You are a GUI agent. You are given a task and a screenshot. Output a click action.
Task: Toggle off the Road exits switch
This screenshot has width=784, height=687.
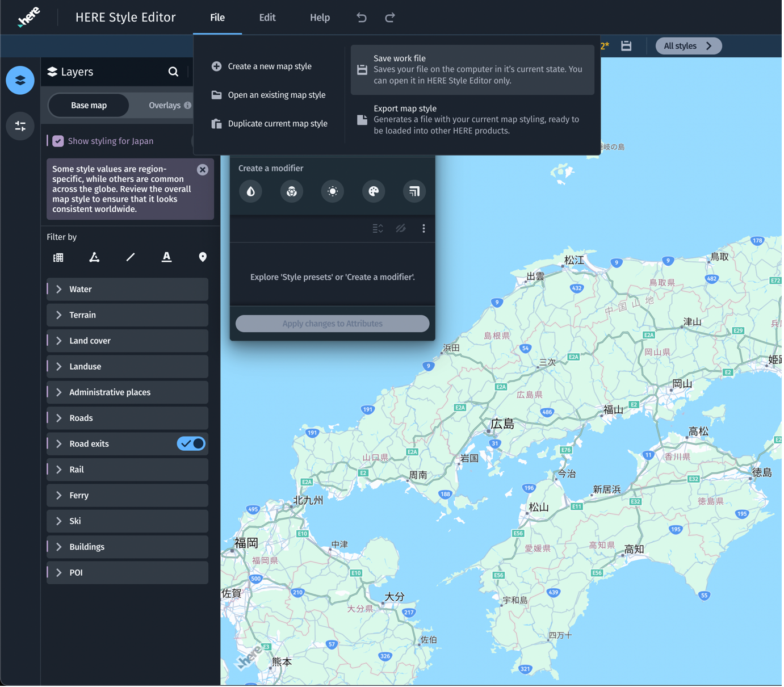point(191,443)
